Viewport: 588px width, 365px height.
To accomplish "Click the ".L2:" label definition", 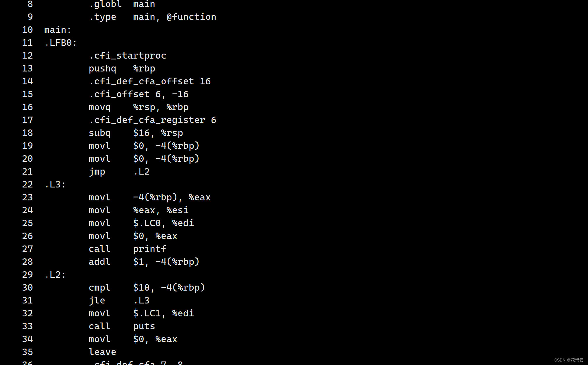I will click(x=55, y=275).
